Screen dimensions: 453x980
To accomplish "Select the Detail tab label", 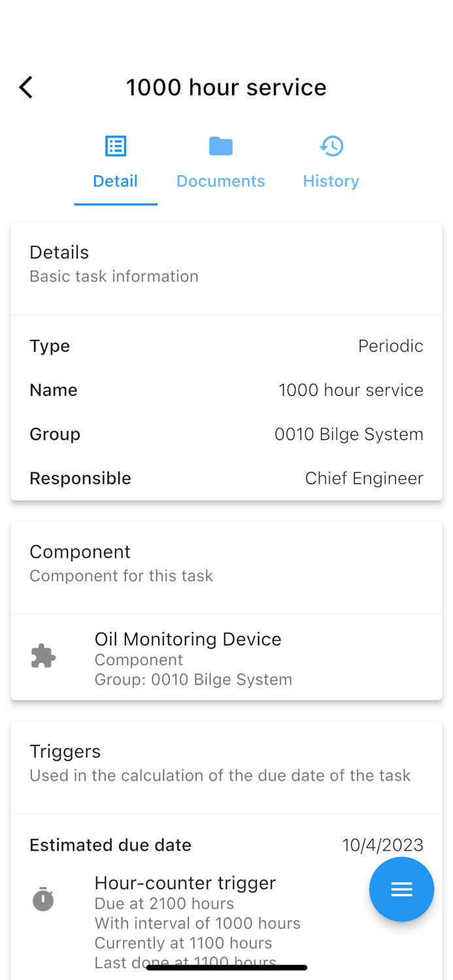I will pyautogui.click(x=115, y=181).
